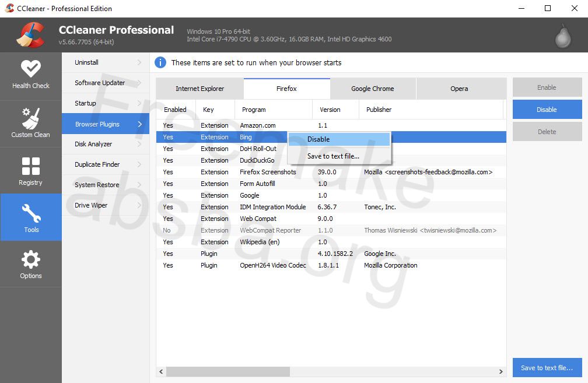The height and width of the screenshot is (383, 588).
Task: Open the Duplicate Finder tool
Action: tap(106, 164)
